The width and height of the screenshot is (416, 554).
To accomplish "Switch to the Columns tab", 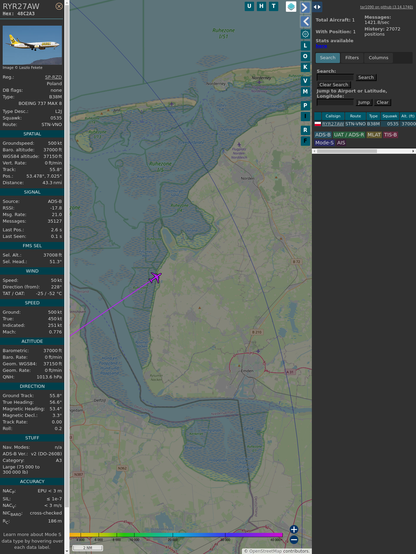I will [378, 58].
